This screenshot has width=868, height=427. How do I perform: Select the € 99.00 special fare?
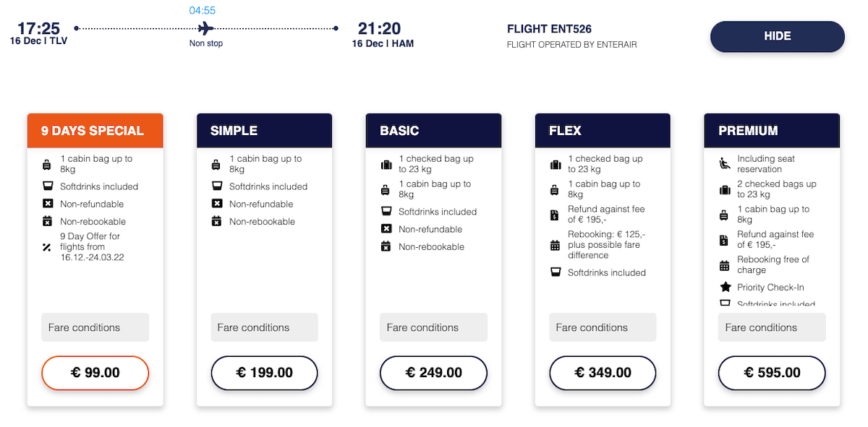click(95, 373)
